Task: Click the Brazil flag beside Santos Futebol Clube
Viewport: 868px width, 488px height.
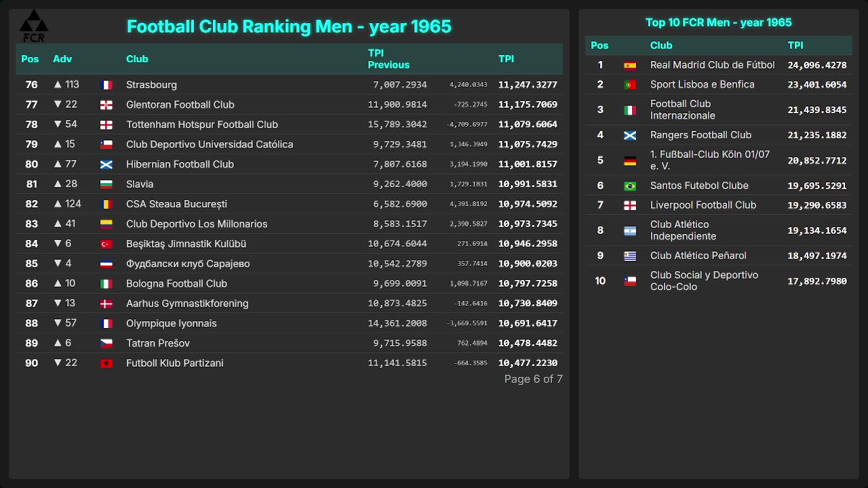Action: click(630, 186)
